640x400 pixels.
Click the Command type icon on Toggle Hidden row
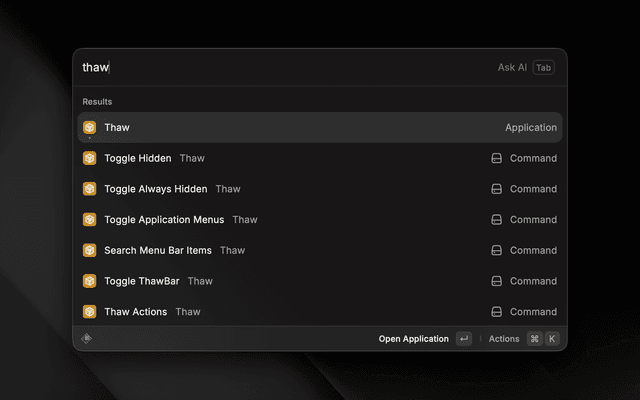click(x=496, y=158)
